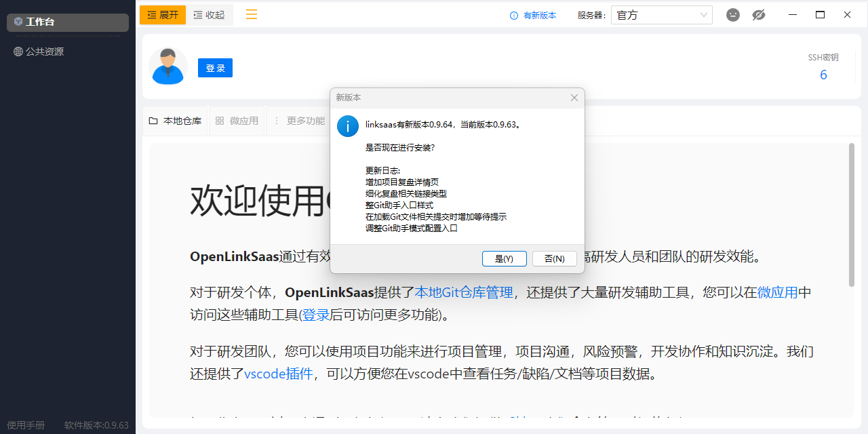Switch to the 更多功能 tab
868x434 pixels.
[299, 121]
